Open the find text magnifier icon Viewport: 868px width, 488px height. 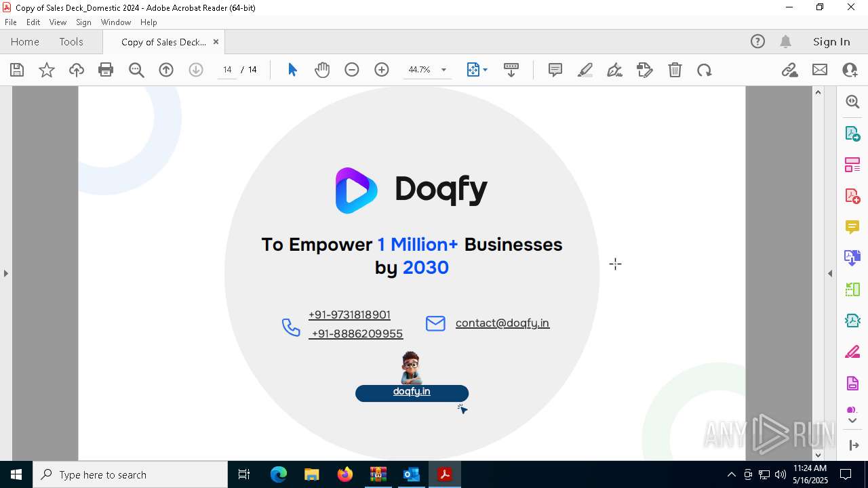tap(136, 70)
